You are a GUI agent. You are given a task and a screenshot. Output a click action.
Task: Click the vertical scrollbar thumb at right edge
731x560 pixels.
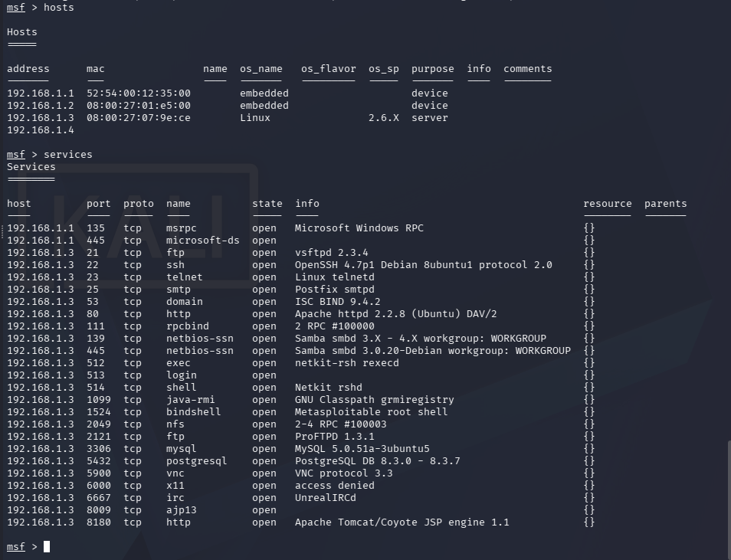(x=729, y=499)
